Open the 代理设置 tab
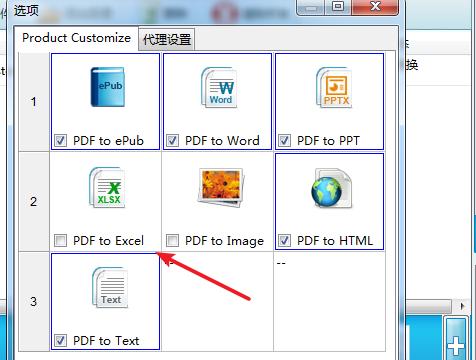476x360 pixels. [x=167, y=40]
